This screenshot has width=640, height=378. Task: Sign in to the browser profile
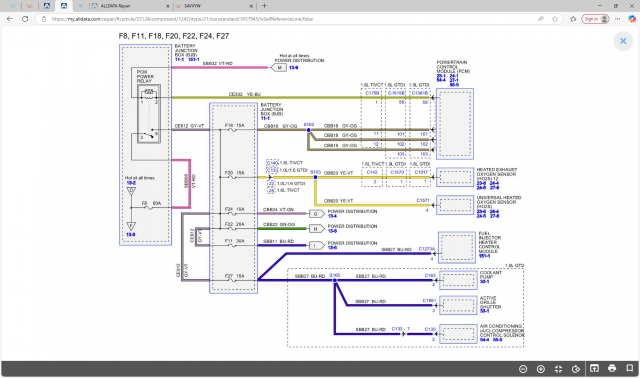pos(595,19)
